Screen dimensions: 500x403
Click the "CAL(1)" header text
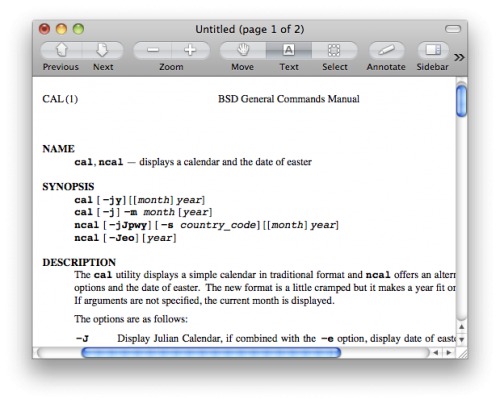click(x=60, y=99)
